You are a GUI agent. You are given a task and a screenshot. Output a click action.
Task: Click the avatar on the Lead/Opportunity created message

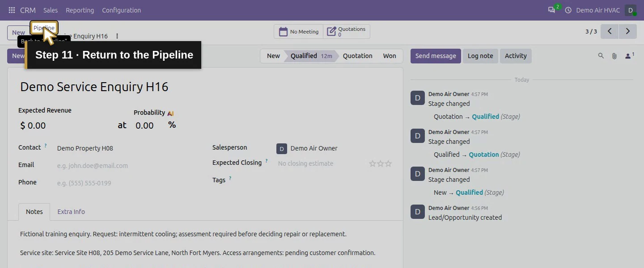418,212
